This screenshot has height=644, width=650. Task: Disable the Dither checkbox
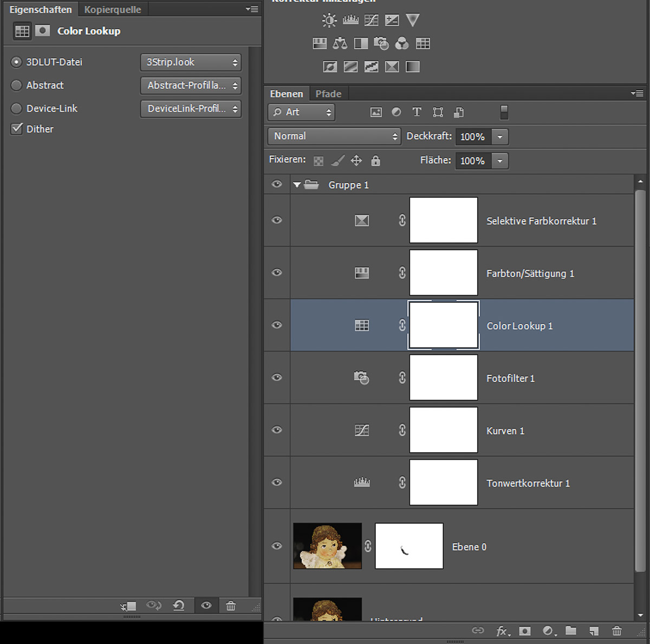click(x=17, y=129)
